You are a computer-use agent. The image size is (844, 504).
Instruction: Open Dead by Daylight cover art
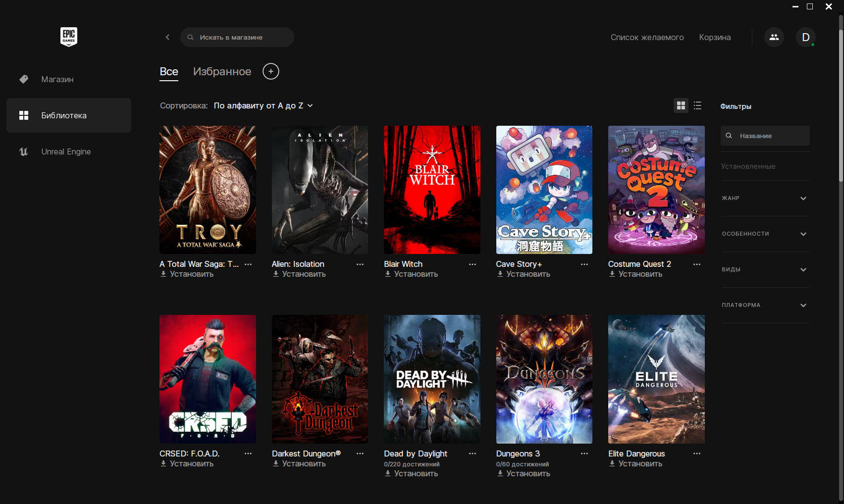[x=432, y=379]
